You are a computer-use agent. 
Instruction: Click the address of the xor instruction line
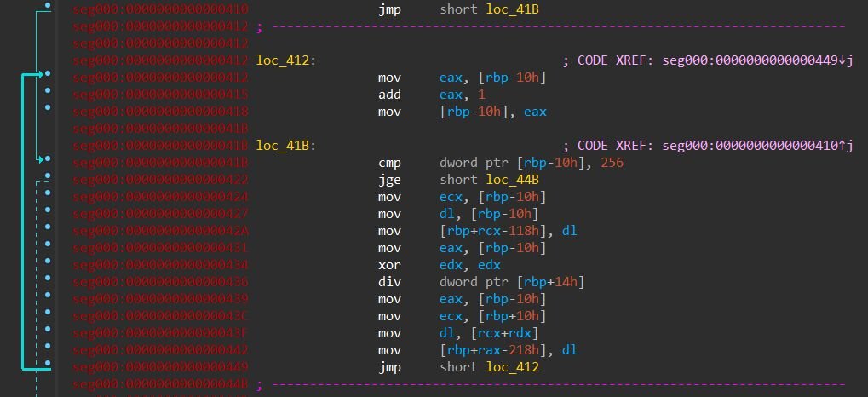(x=161, y=265)
